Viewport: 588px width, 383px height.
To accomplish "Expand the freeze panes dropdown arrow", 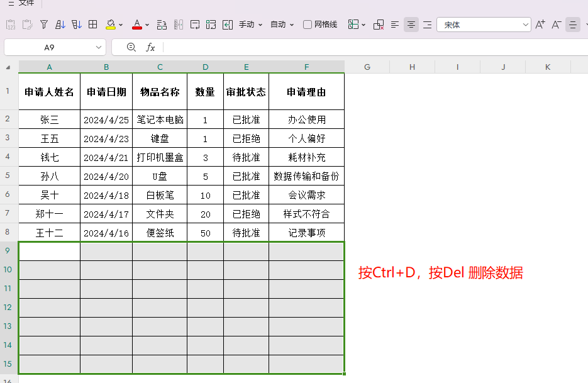I will pyautogui.click(x=363, y=25).
